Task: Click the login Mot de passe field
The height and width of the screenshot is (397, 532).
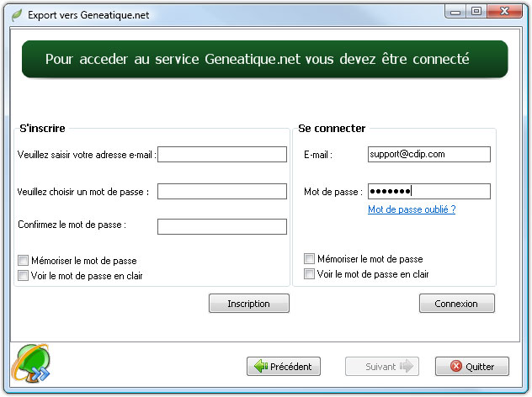Action: pyautogui.click(x=429, y=191)
